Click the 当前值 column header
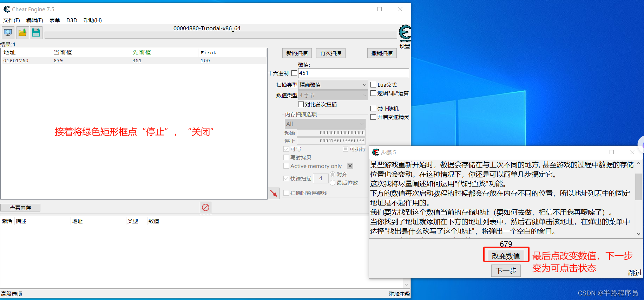 [91, 52]
